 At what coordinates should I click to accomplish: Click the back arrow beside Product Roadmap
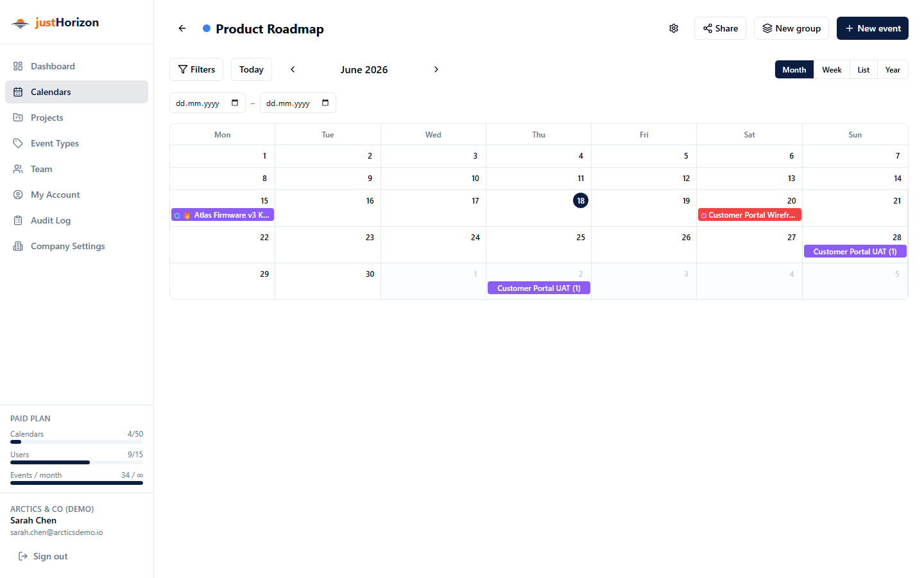tap(182, 28)
